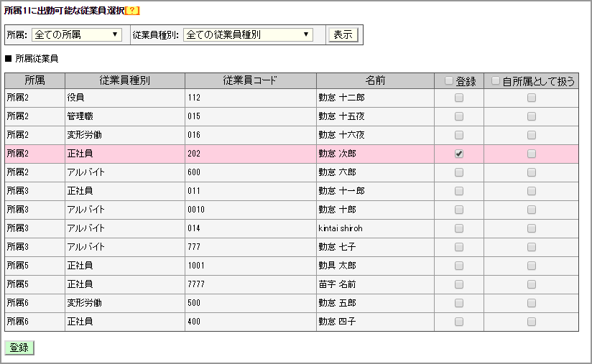Click the 表示 button

(343, 34)
